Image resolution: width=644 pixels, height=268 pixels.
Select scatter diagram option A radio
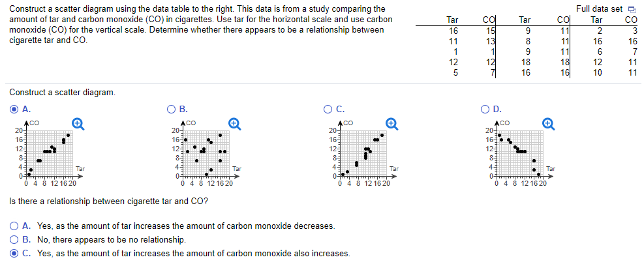14,109
